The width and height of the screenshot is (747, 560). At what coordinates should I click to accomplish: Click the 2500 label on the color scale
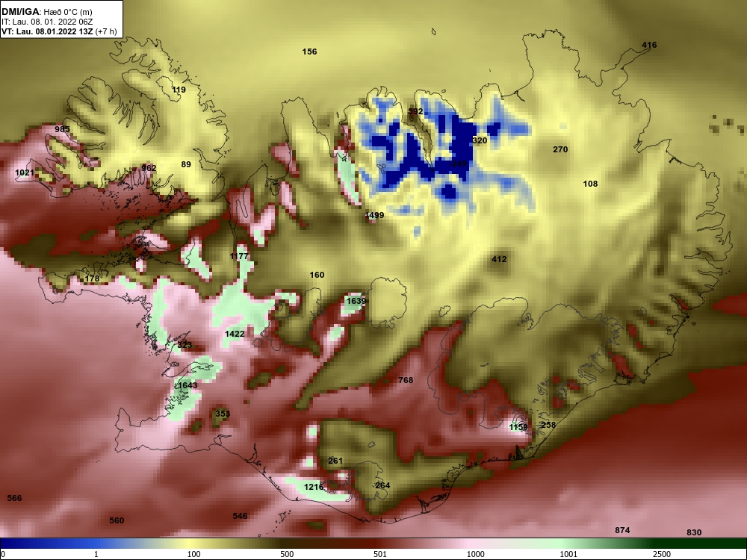[662, 554]
